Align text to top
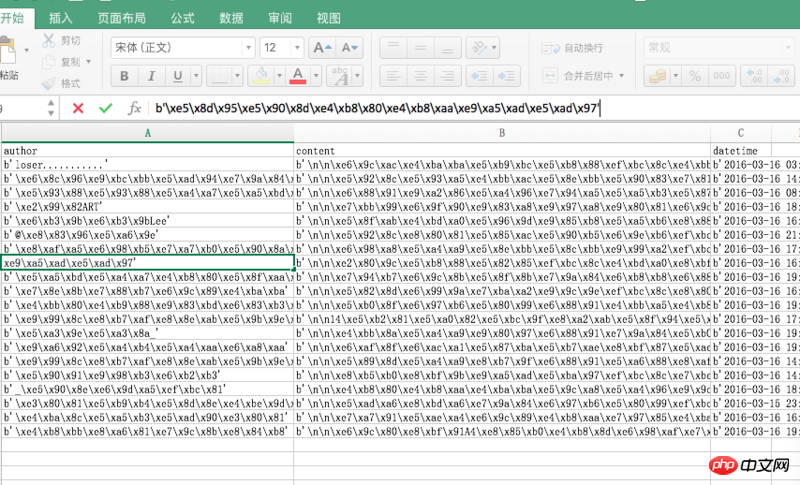The height and width of the screenshot is (485, 800). tap(393, 48)
